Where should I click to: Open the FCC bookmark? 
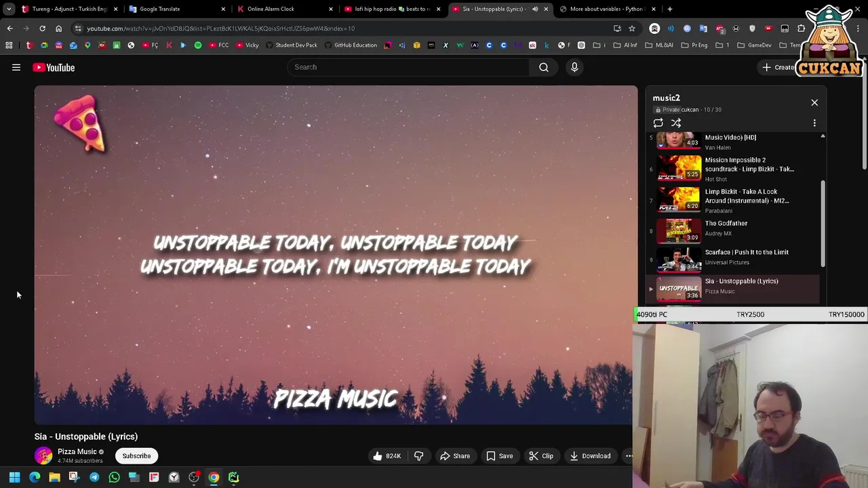click(x=219, y=45)
